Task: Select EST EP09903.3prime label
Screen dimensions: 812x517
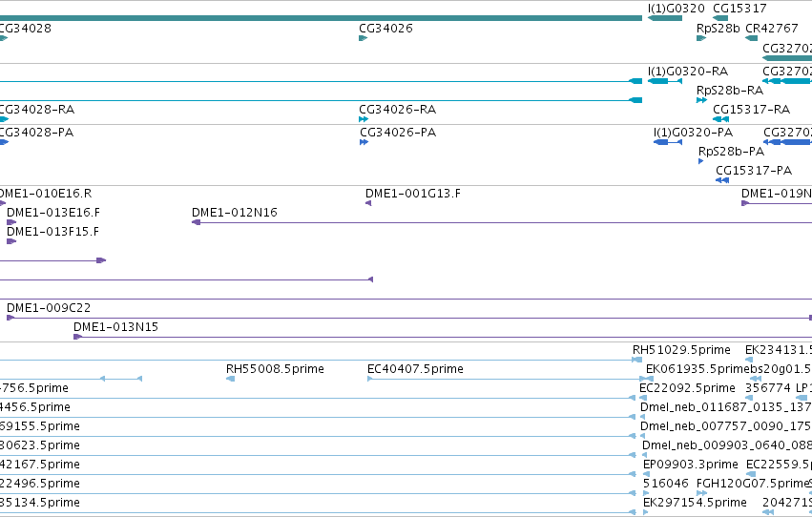Action: (690, 465)
